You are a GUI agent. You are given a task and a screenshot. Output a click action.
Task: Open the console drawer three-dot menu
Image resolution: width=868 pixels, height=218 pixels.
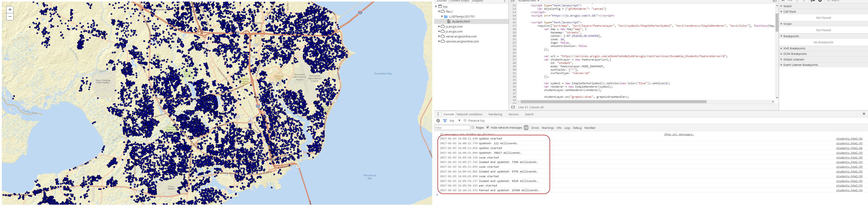click(438, 114)
